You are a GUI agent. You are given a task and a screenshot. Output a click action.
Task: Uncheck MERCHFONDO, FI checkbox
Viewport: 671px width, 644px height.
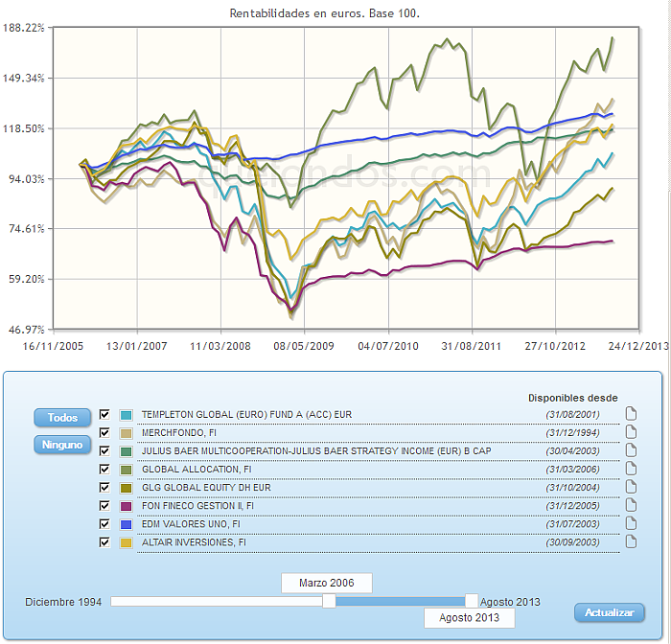point(104,432)
